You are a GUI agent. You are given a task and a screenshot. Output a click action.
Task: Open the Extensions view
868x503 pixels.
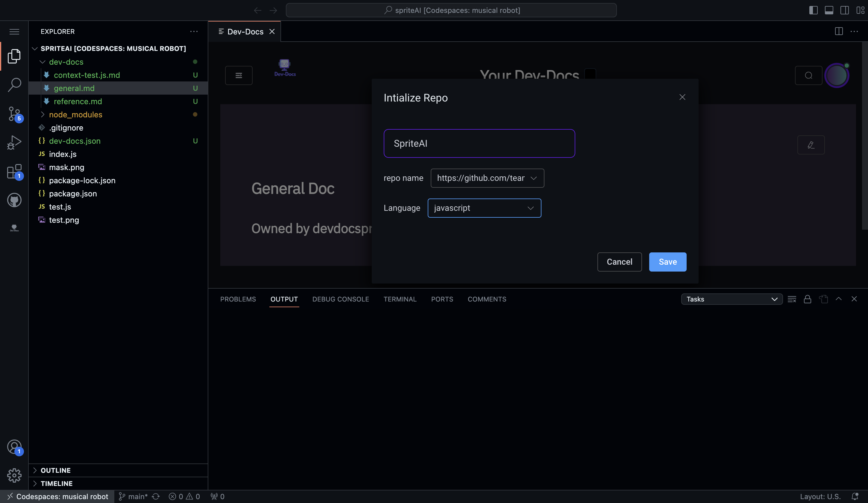tap(14, 171)
